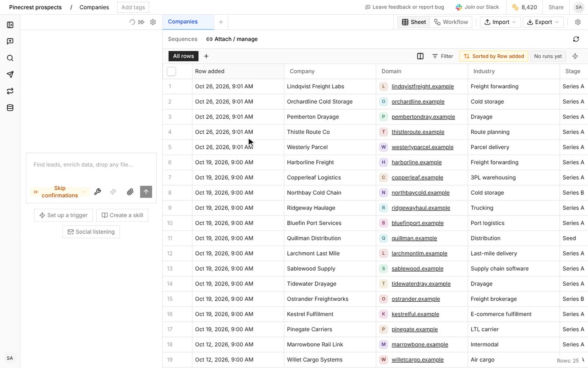Click Set up a trigger
588x368 pixels.
(63, 215)
